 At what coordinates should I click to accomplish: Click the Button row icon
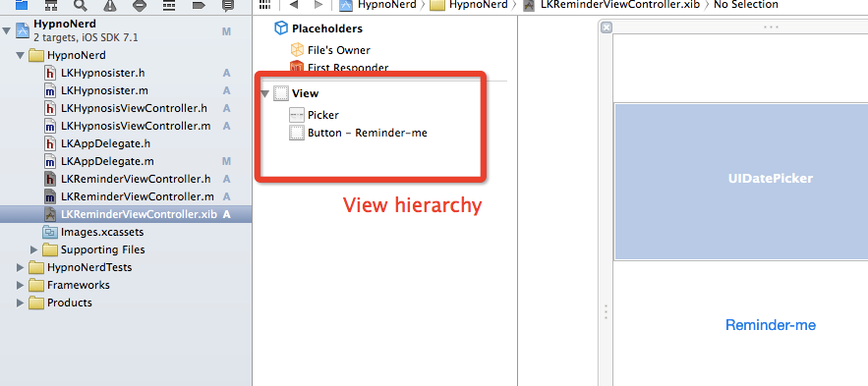[297, 133]
